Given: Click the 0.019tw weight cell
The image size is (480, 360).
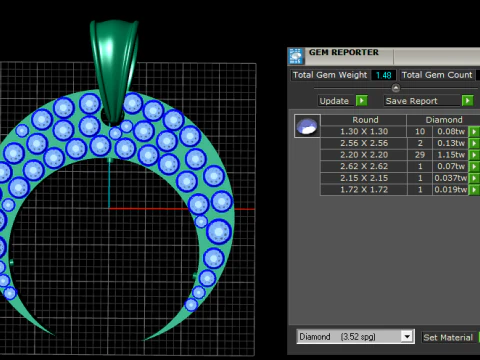Looking at the screenshot, I should pos(451,190).
